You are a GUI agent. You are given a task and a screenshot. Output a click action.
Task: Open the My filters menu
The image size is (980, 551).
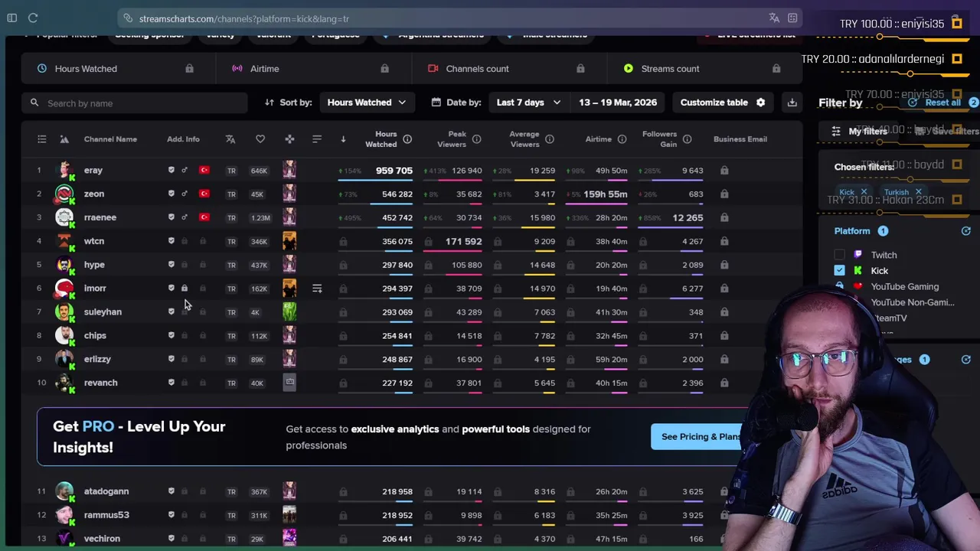tap(860, 131)
